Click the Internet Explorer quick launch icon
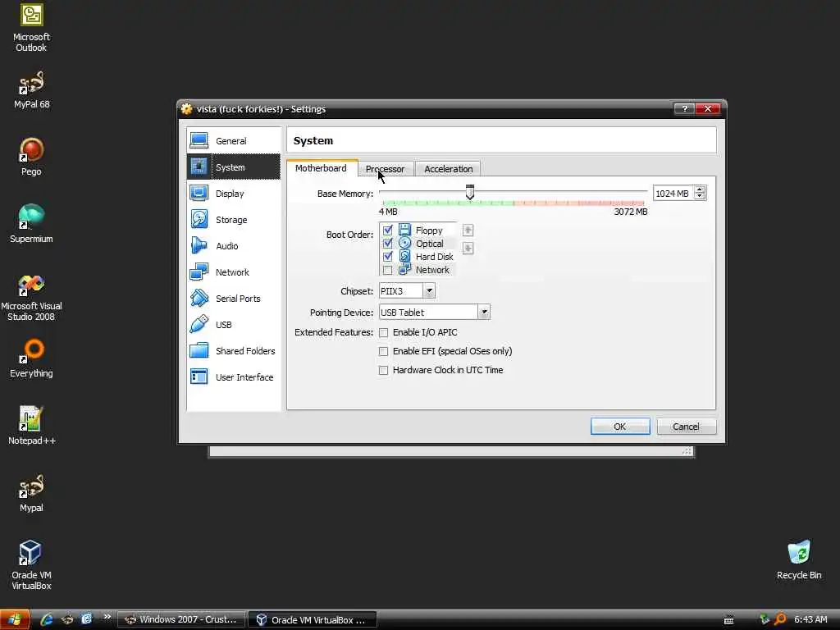Image resolution: width=840 pixels, height=630 pixels. (47, 620)
